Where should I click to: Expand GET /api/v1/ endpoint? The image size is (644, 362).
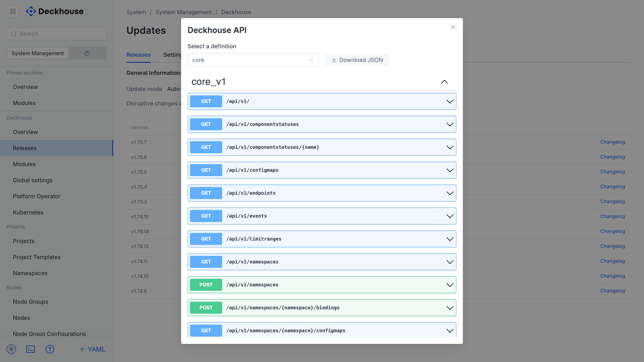pos(322,101)
